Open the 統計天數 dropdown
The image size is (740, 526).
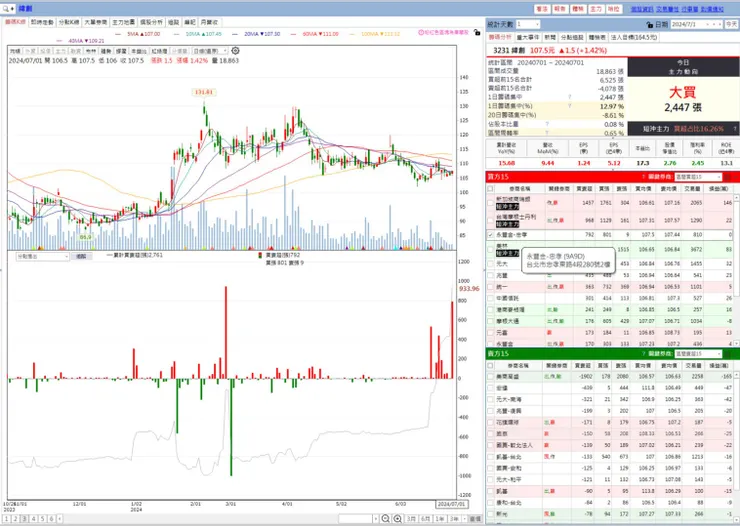(528, 24)
